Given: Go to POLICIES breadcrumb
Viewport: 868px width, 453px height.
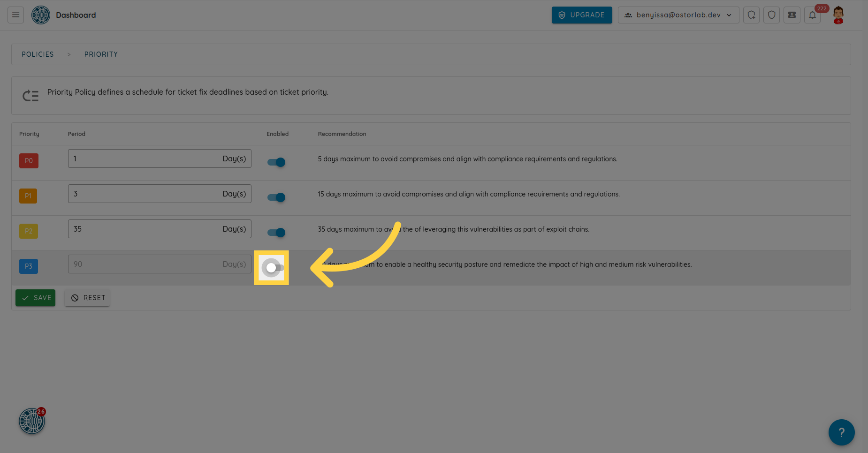Looking at the screenshot, I should pos(38,54).
